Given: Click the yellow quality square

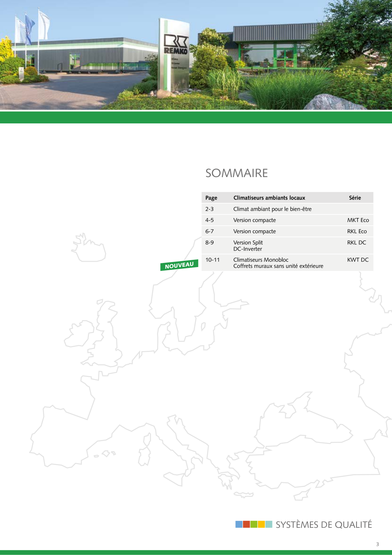Looking at the screenshot, I should (261, 524).
